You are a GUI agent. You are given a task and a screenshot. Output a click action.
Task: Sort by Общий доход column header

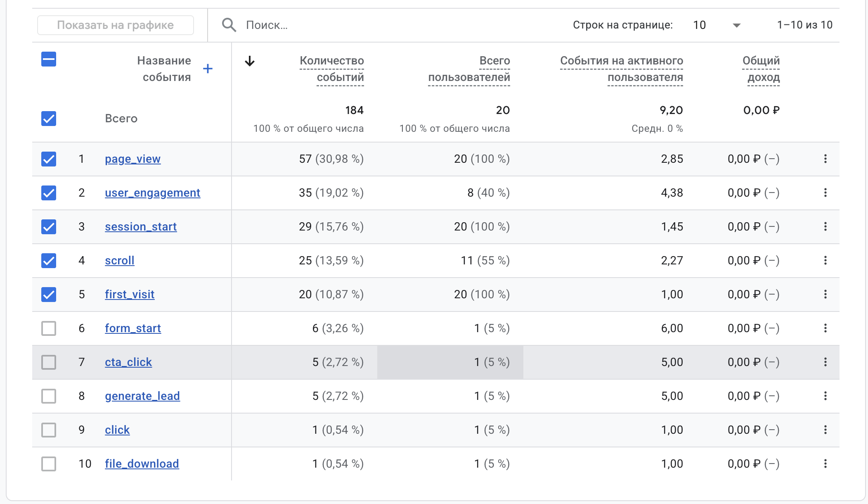pyautogui.click(x=761, y=69)
